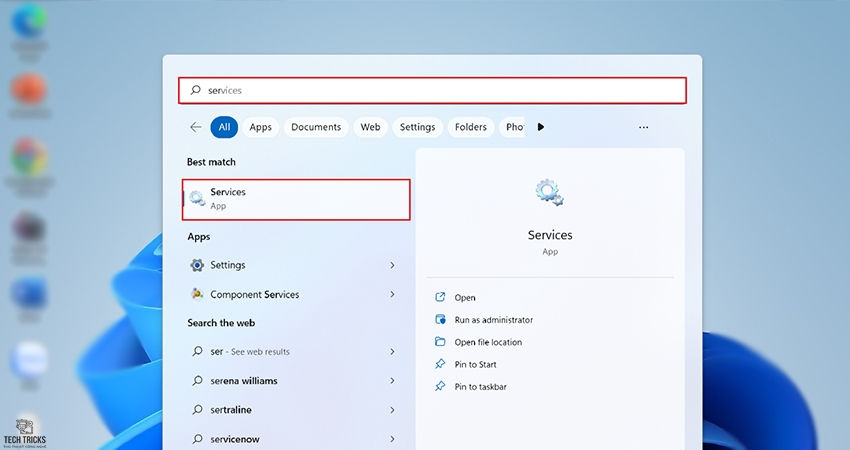Click the search icon beside sertraline
This screenshot has width=850, height=450.
pos(197,409)
